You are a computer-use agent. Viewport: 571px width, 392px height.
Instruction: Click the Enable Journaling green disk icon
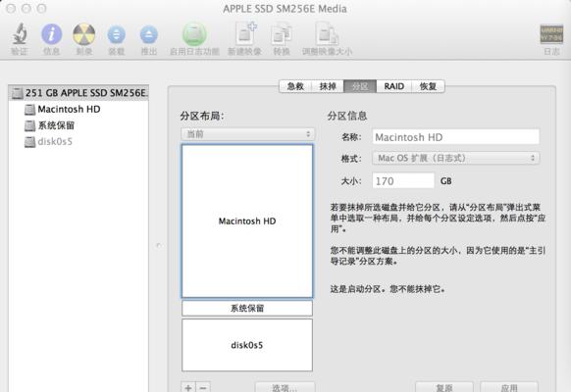[x=194, y=34]
